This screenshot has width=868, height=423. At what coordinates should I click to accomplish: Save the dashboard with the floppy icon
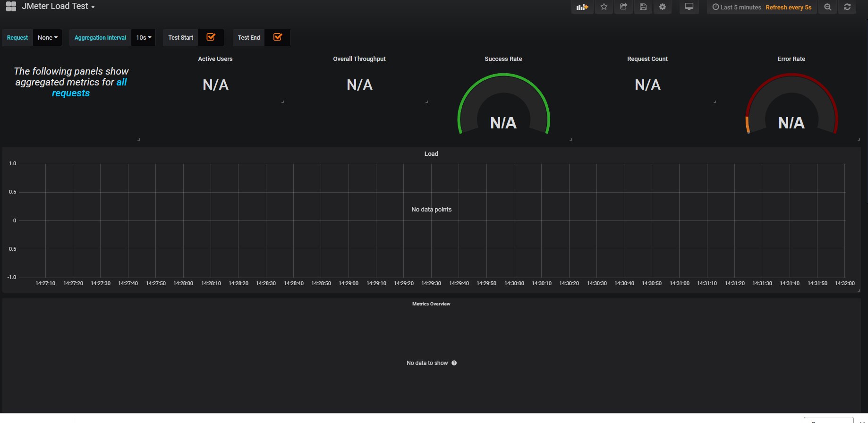[x=643, y=7]
